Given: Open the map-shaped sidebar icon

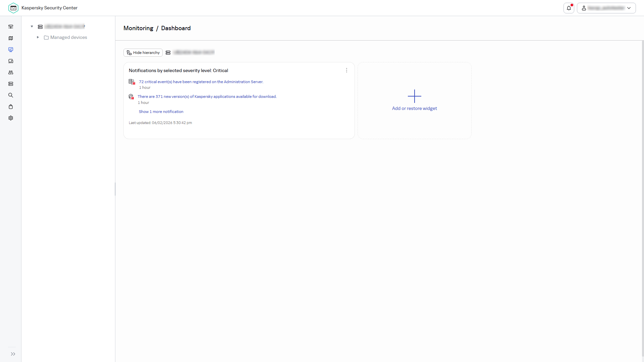Looking at the screenshot, I should (11, 38).
